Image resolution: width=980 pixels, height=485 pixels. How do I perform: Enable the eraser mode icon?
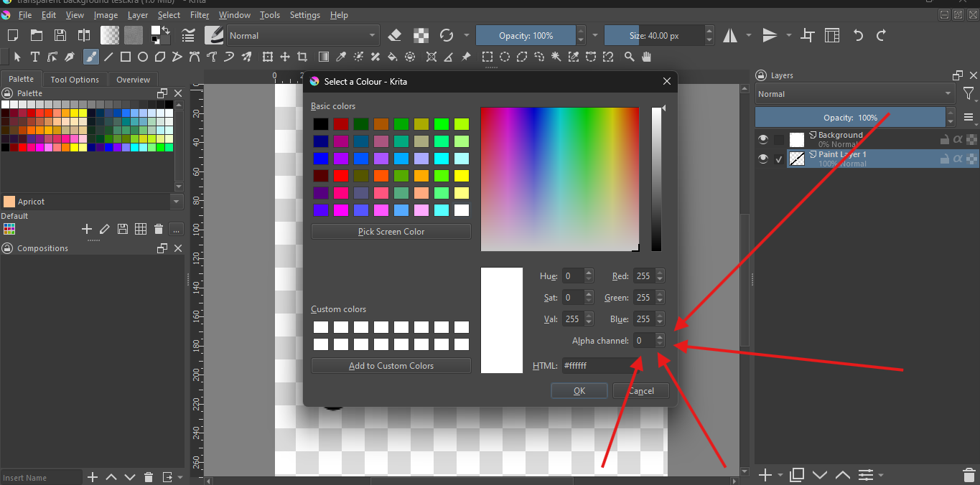coord(394,35)
